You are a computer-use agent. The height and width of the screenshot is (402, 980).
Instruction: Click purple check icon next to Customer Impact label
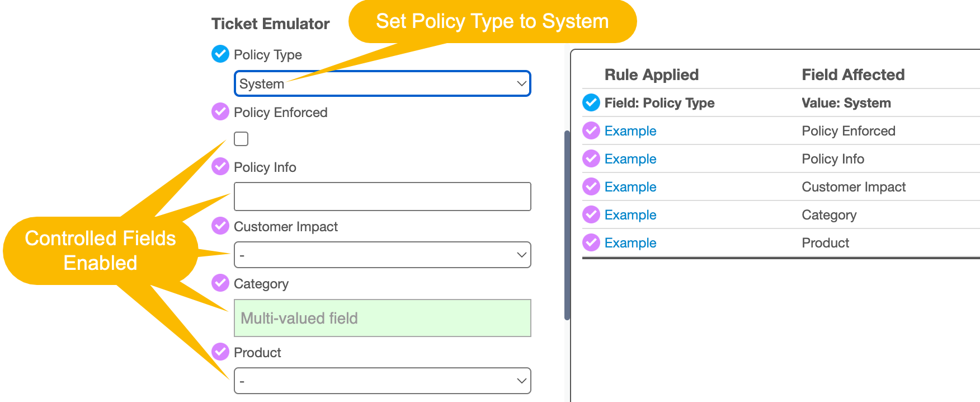point(220,226)
